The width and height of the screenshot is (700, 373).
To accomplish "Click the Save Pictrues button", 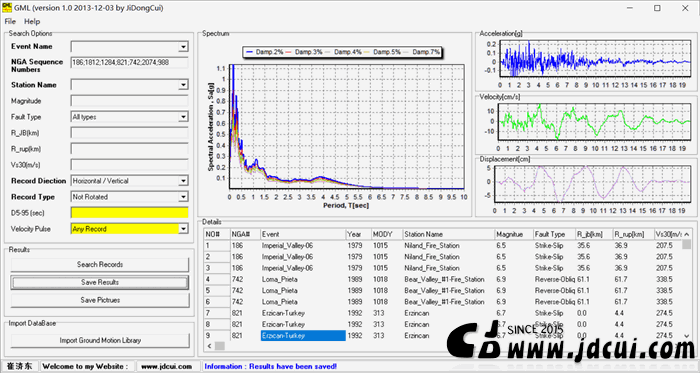I will pos(100,300).
